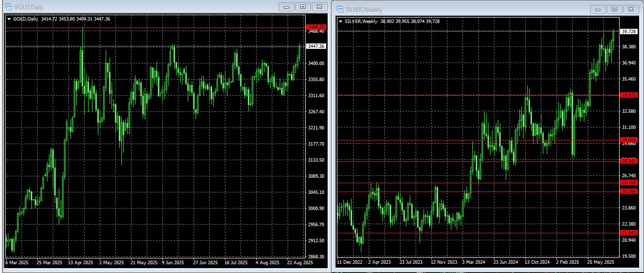The height and width of the screenshot is (273, 644).
Task: Activate the SILVER,Weekly window title bar
Action: (465, 9)
